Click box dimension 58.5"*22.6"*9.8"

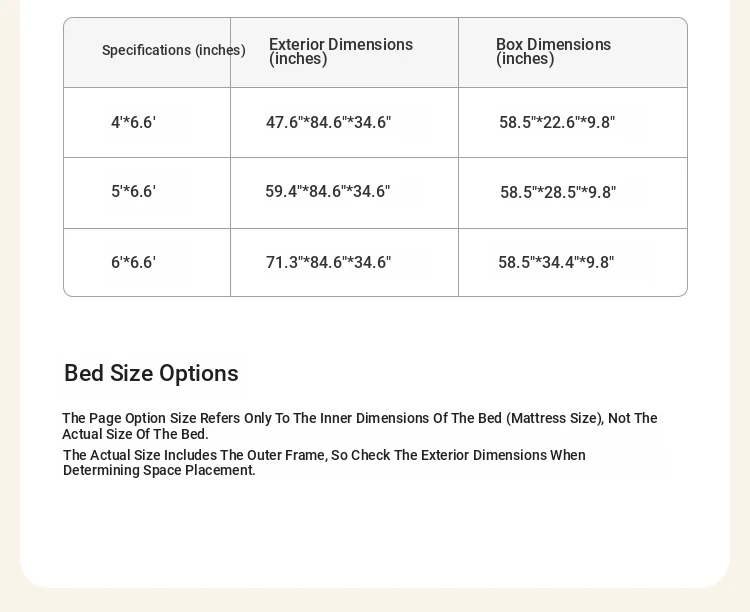coord(557,122)
